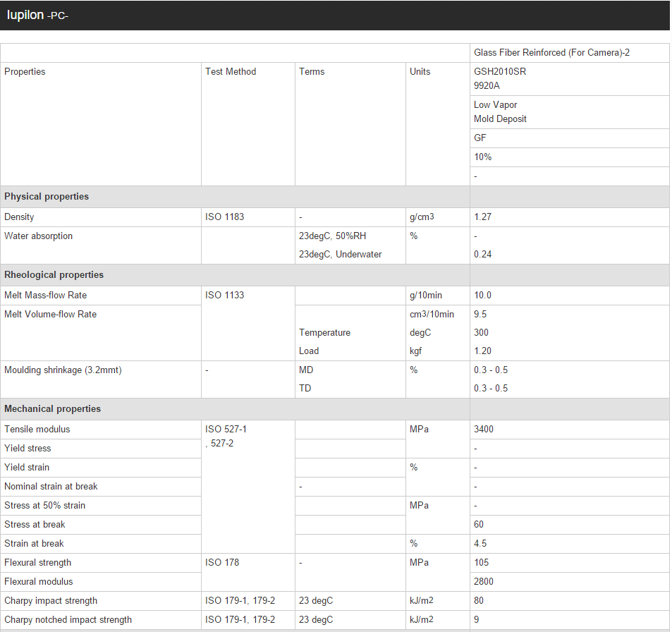672x632 pixels.
Task: Select the flexural modulus value '2800'
Action: [x=484, y=582]
